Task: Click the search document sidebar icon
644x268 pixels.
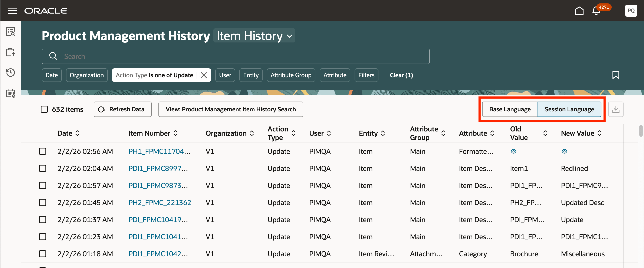Action: (x=11, y=32)
